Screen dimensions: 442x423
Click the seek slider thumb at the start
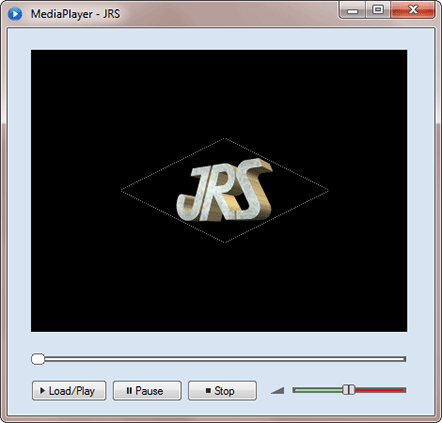[x=38, y=359]
